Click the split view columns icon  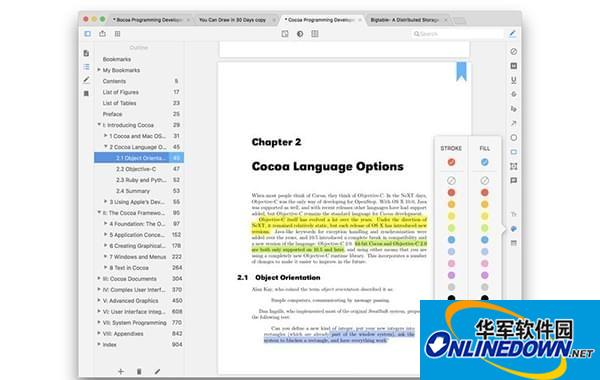pyautogui.click(x=315, y=34)
